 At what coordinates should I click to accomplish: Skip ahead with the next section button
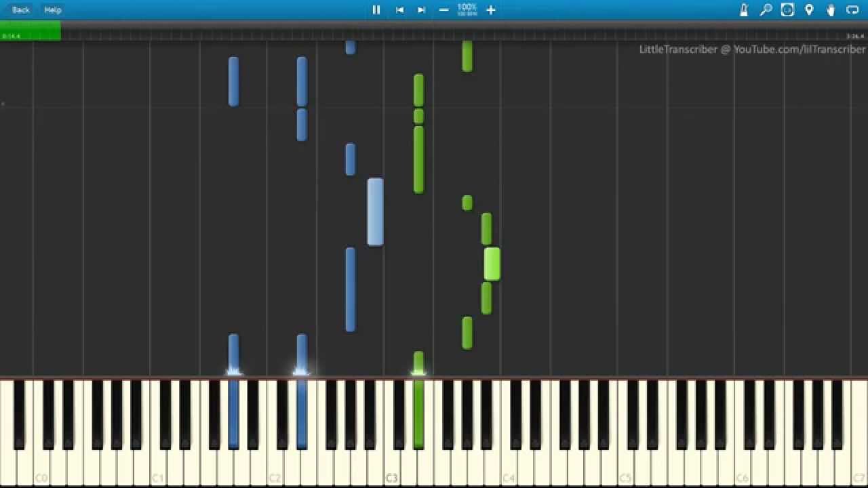click(421, 9)
